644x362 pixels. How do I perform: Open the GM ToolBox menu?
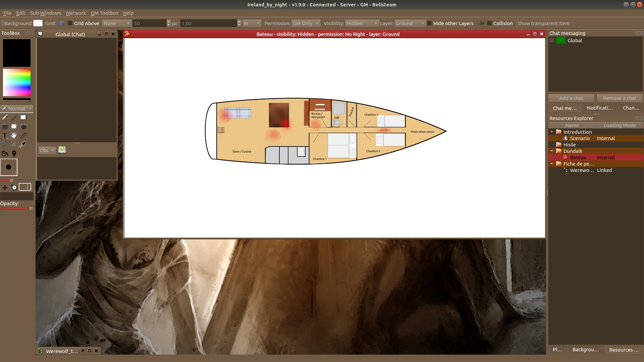pos(104,13)
